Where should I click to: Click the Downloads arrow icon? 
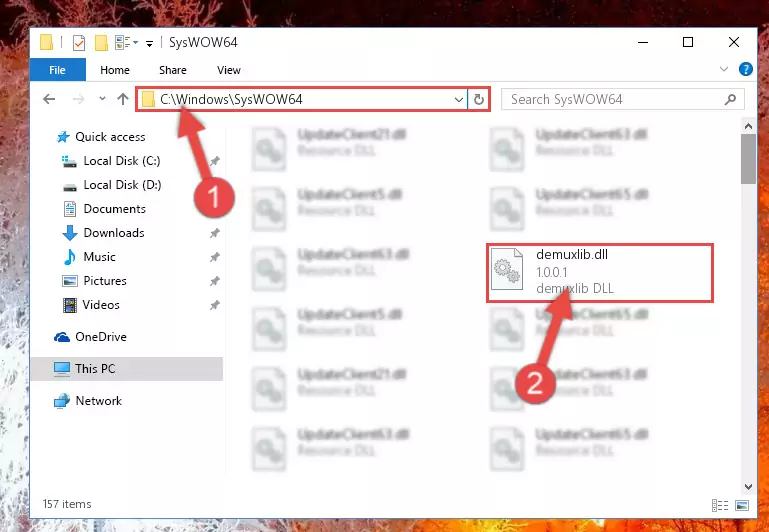70,233
